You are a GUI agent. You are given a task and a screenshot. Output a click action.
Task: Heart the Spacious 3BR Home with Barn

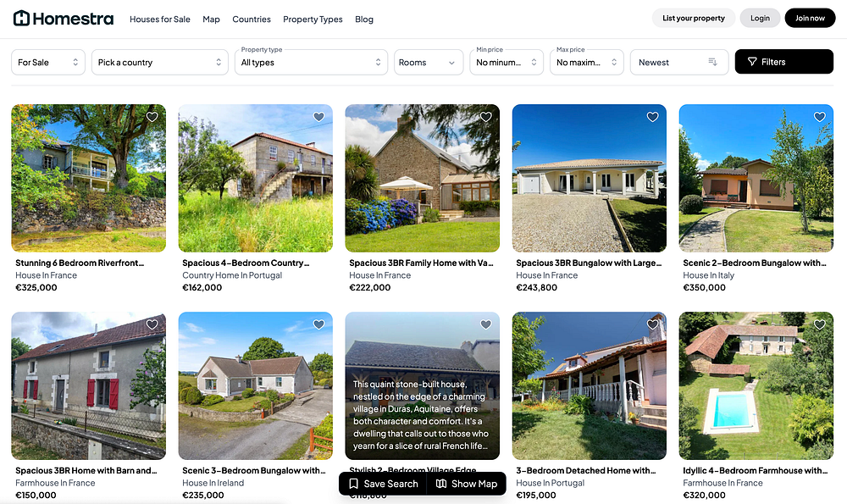[152, 324]
